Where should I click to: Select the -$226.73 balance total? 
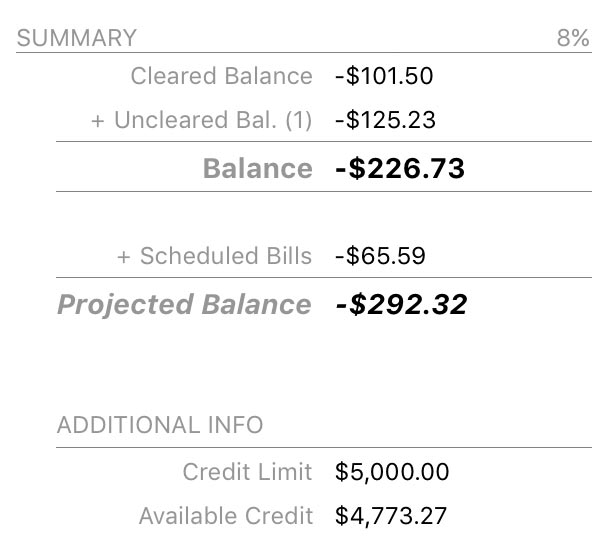400,168
